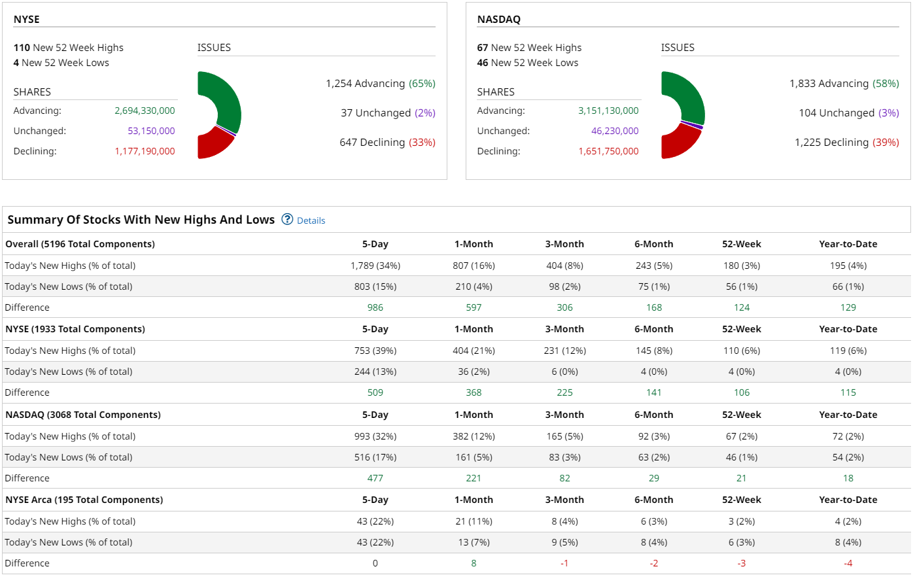Click the NYSE red declining donut segment
915x588 pixels.
pos(215,144)
